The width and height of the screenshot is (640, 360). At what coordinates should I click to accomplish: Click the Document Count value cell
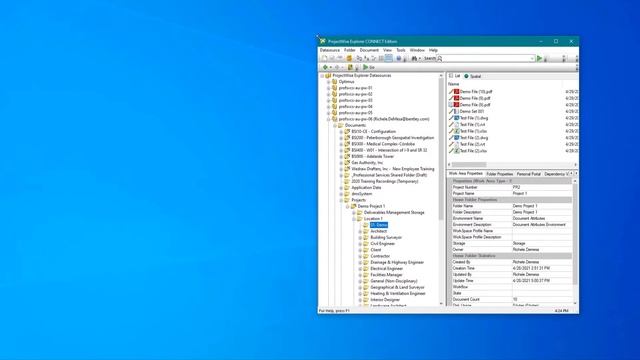point(542,299)
